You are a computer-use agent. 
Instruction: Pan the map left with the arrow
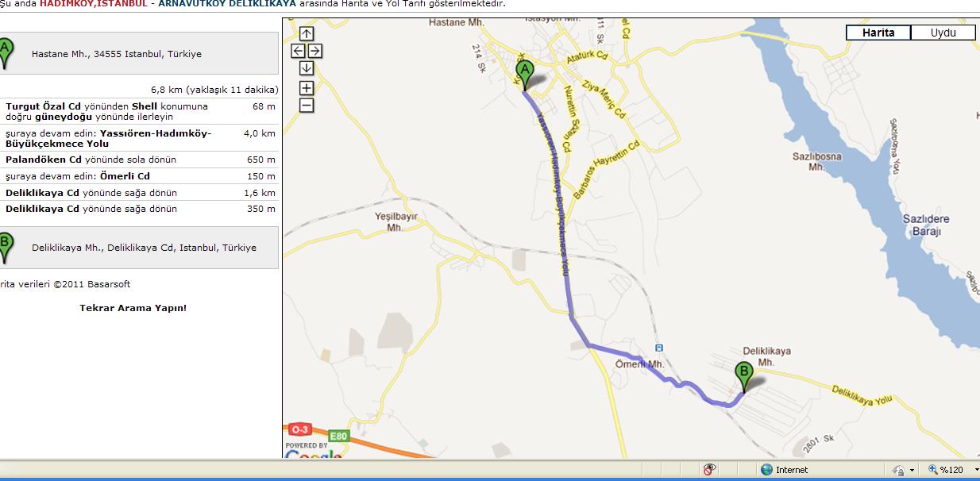298,51
